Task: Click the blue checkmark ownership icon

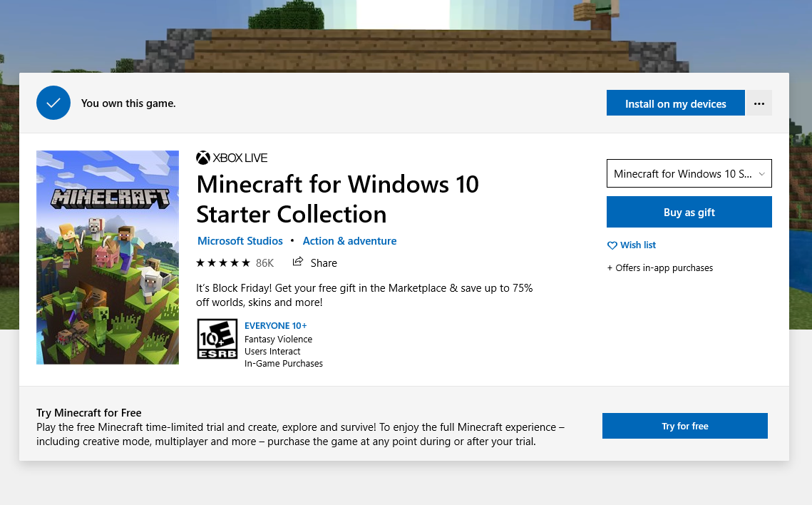Action: click(x=53, y=103)
